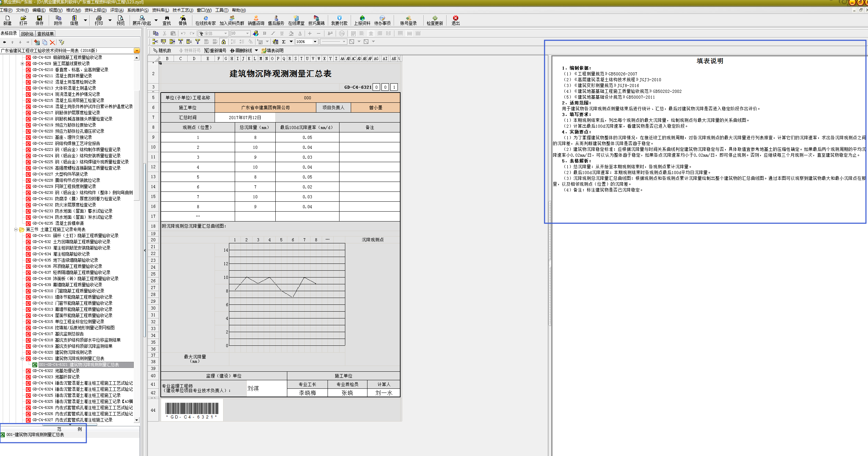Click tree scrollbar down arrow

[x=136, y=420]
